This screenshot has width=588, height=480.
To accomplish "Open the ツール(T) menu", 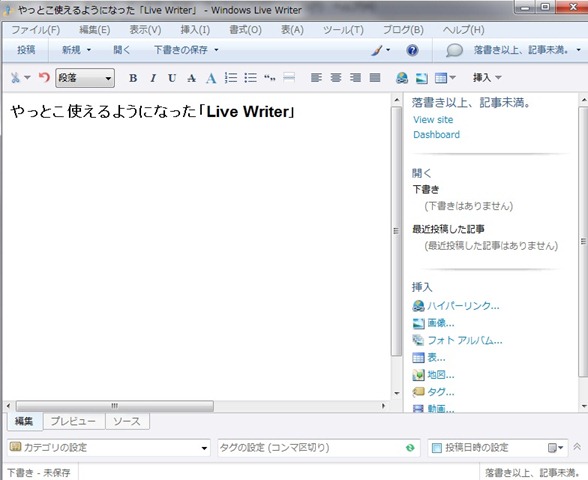I will coord(343,30).
